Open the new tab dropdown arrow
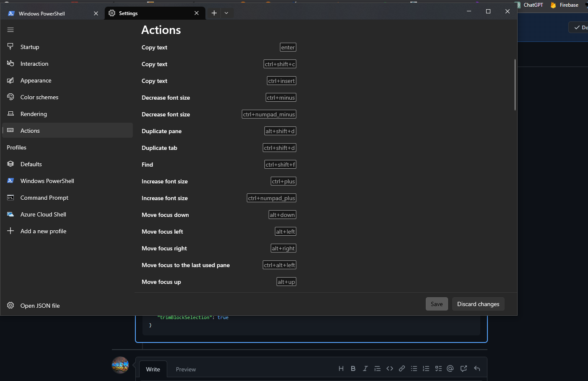Image resolution: width=588 pixels, height=381 pixels. pyautogui.click(x=226, y=13)
